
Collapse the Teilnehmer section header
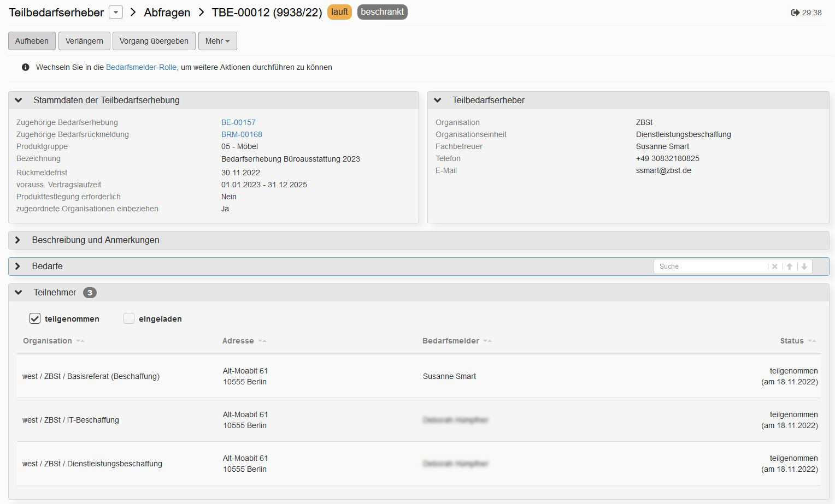(x=18, y=292)
